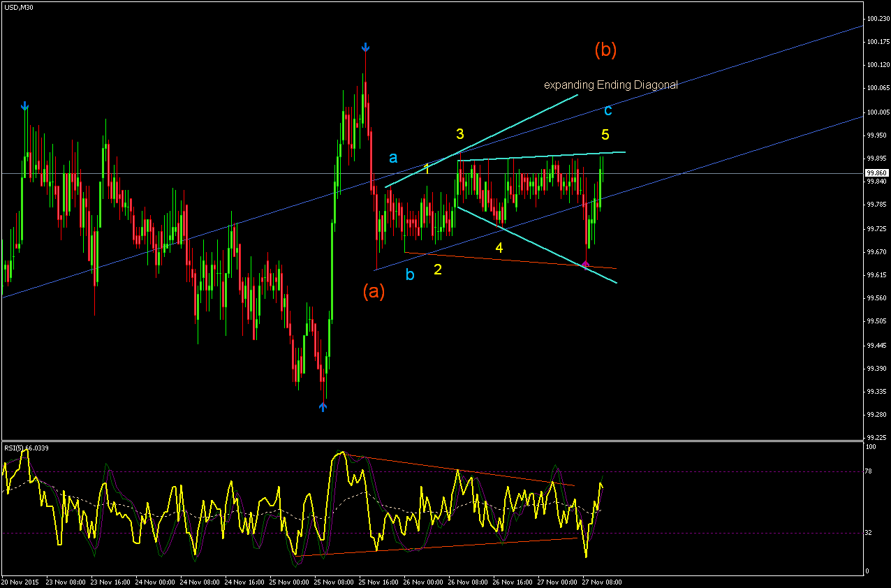This screenshot has height=588, width=891.
Task: Click the 99.785 price scale value
Action: (877, 205)
